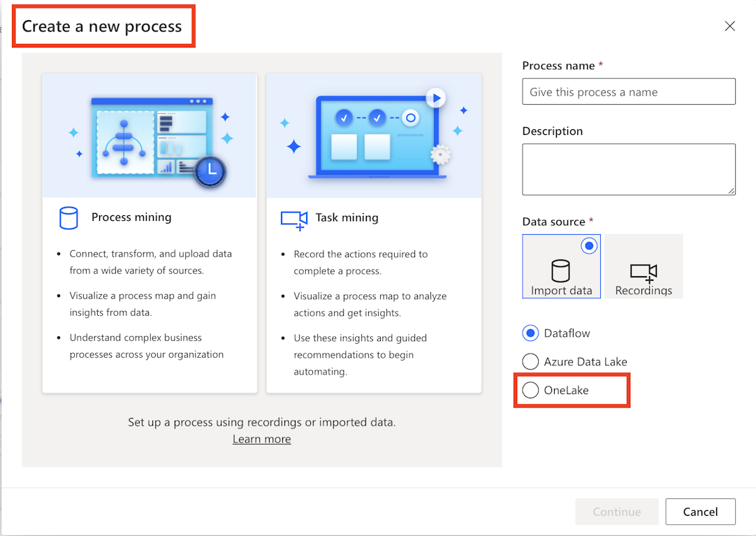The width and height of the screenshot is (756, 536).
Task: Click the clock icon in Process mining illustration
Action: [210, 171]
